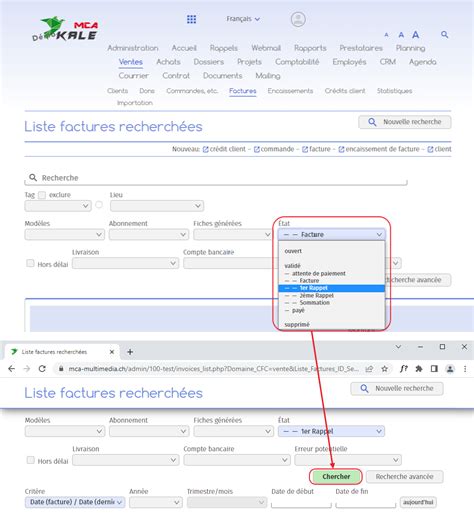Toggle the browser side panel icon
This screenshot has height=521, width=474.
tap(434, 369)
